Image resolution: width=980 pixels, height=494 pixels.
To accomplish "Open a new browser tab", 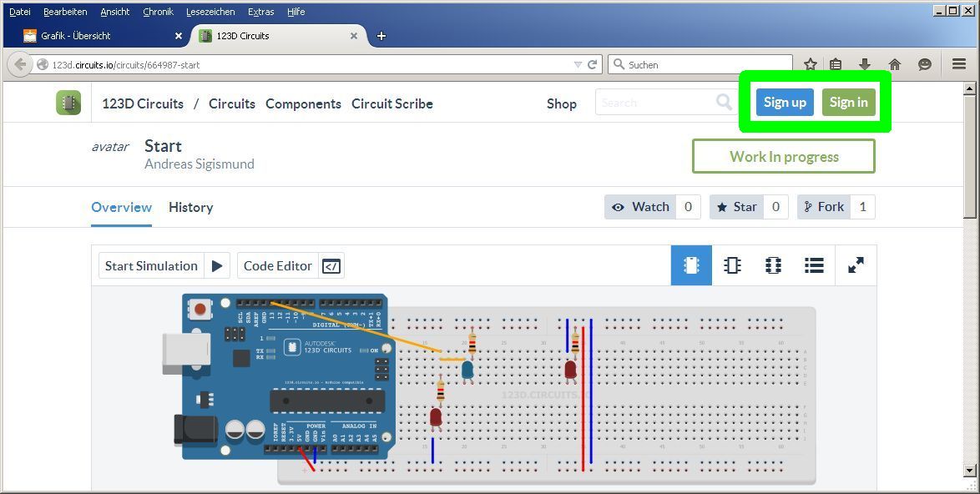I will point(381,36).
